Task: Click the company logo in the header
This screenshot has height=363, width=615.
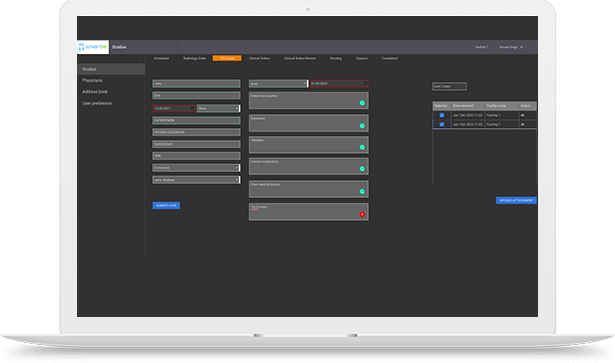Action: (93, 47)
